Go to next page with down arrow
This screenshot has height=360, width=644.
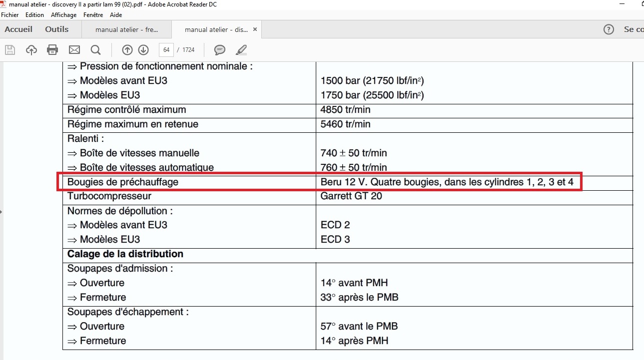coord(143,50)
